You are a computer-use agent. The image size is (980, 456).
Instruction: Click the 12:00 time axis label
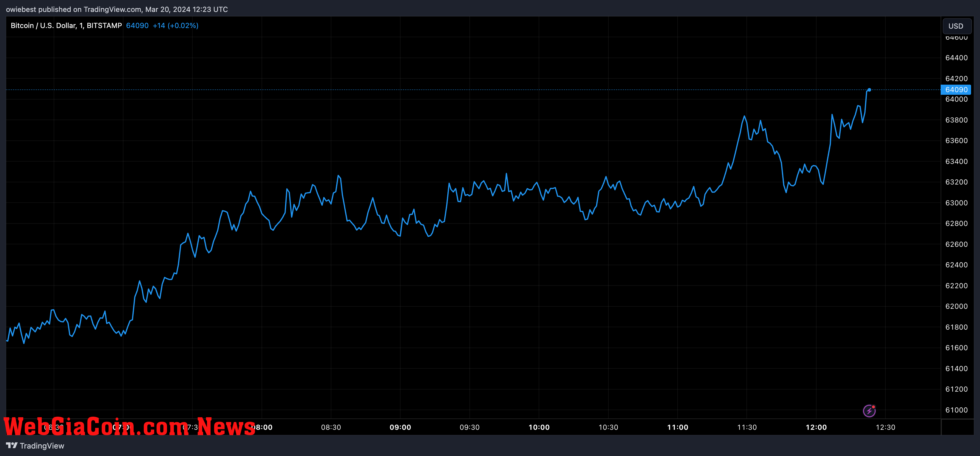click(816, 427)
